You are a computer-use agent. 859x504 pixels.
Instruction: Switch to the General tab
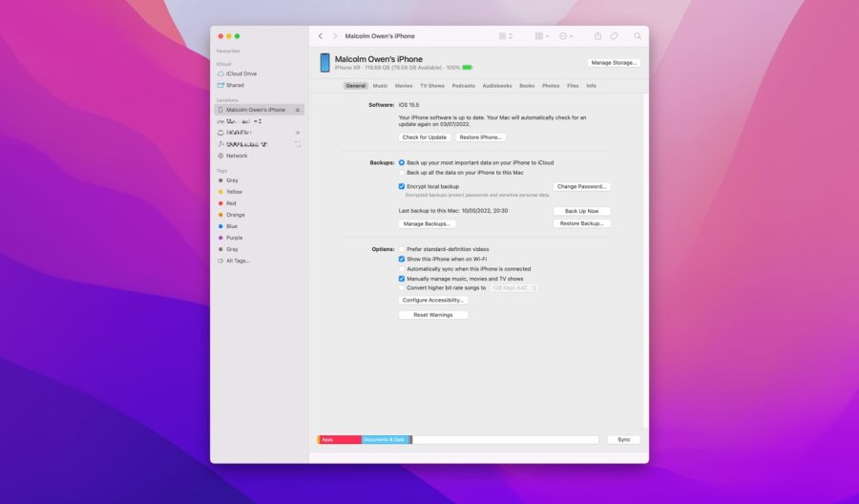tap(356, 86)
